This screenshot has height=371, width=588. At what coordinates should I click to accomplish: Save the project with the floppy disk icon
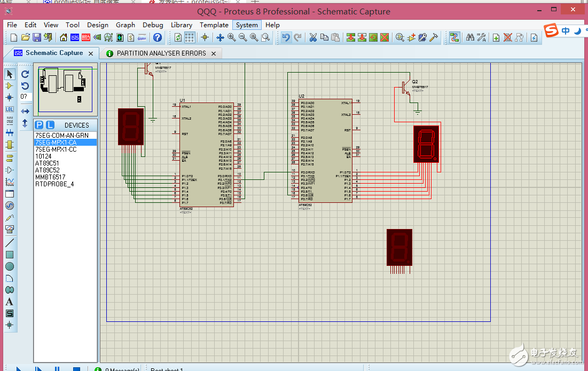(x=37, y=37)
